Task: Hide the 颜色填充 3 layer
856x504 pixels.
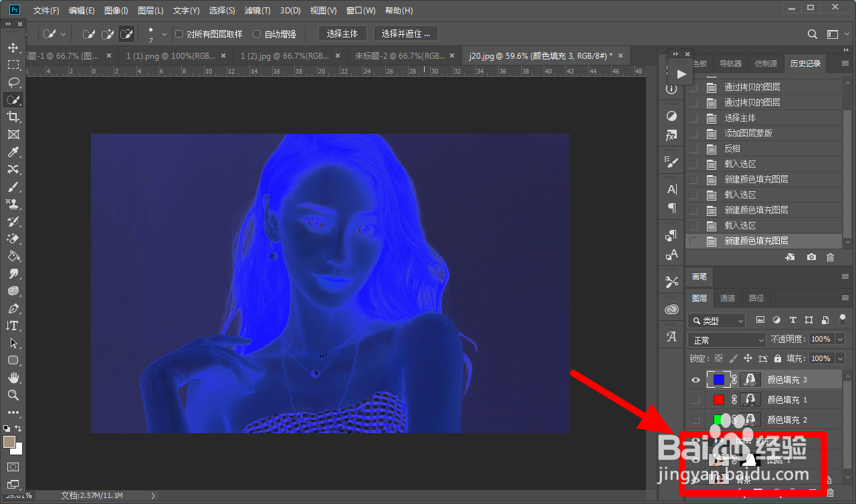Action: point(695,380)
